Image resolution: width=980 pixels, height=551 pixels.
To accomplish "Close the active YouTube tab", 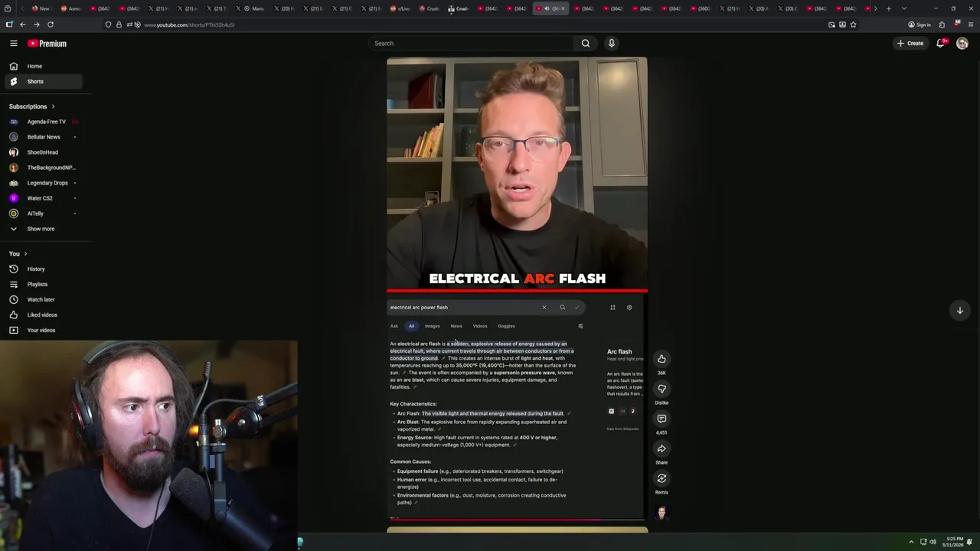I will (563, 8).
